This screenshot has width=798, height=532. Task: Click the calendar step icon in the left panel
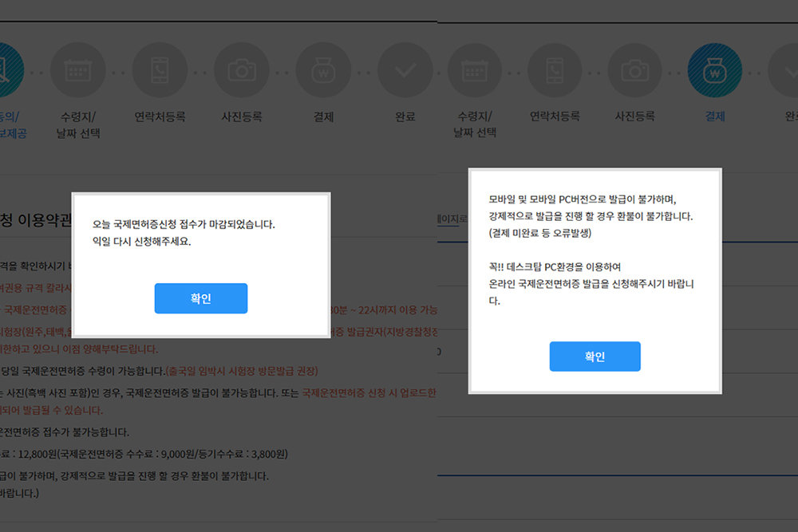(77, 70)
